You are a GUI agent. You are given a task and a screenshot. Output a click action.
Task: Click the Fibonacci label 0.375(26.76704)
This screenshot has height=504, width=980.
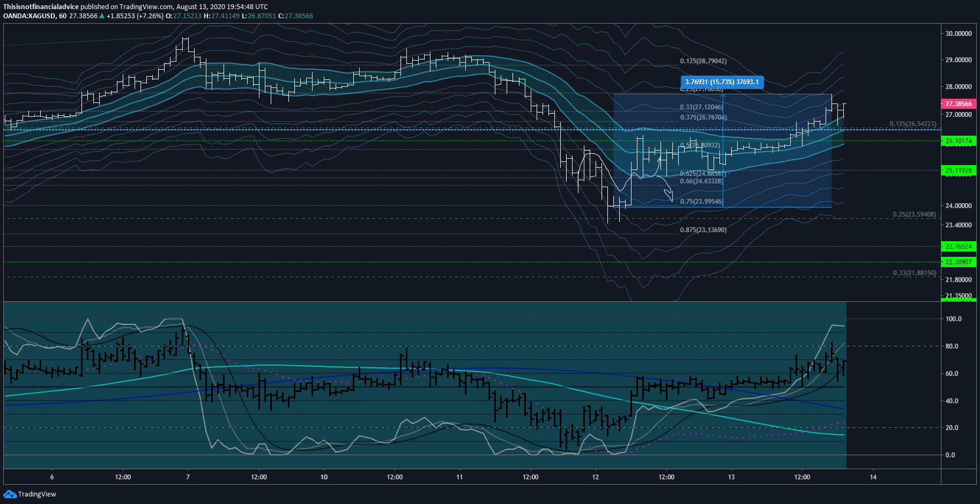703,117
